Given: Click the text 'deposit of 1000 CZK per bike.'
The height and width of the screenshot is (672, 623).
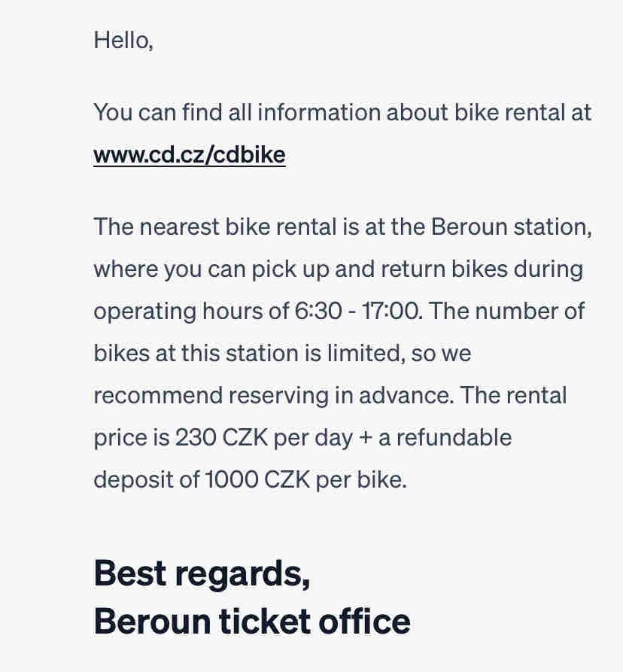Looking at the screenshot, I should click(x=251, y=479).
